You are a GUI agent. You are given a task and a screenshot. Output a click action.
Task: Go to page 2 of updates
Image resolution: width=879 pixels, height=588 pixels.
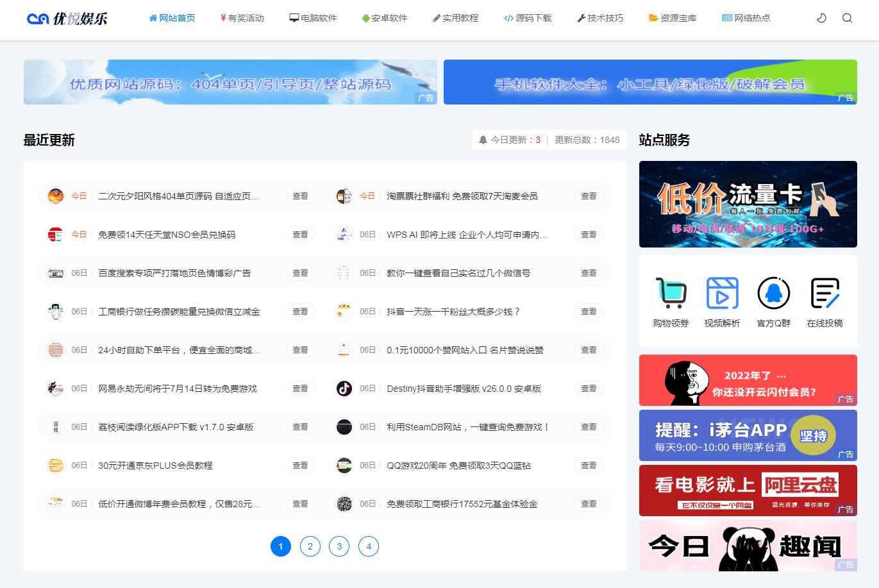310,546
